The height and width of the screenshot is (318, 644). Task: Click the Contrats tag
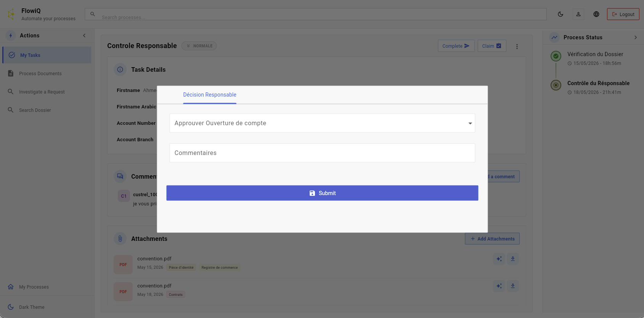pos(176,295)
